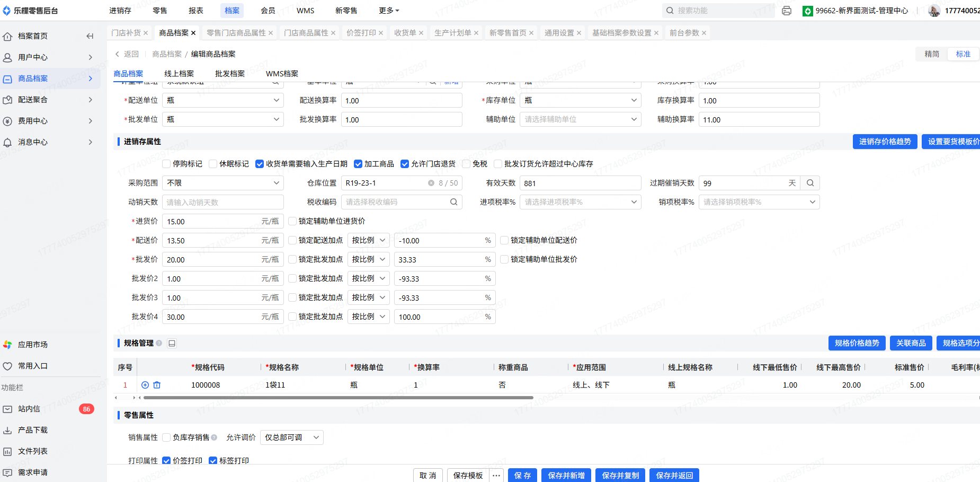Open the 报表 top menu
The image size is (980, 482).
click(196, 11)
